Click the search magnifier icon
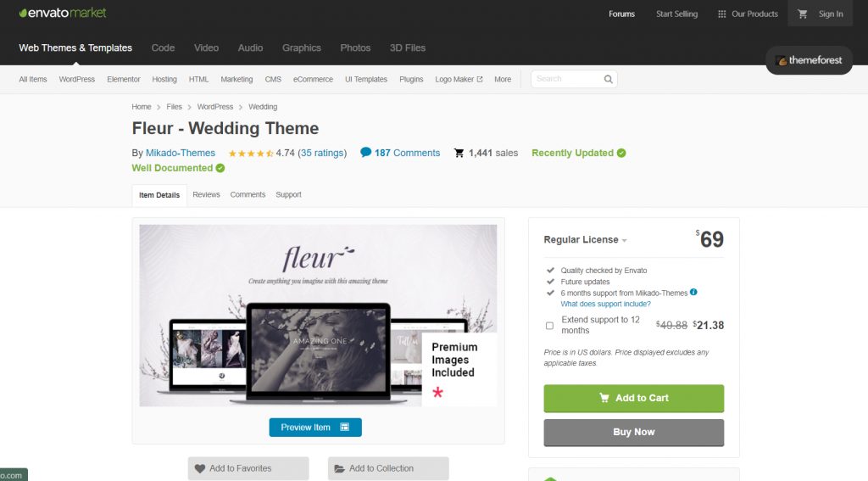Viewport: 868px width, 481px height. point(609,79)
